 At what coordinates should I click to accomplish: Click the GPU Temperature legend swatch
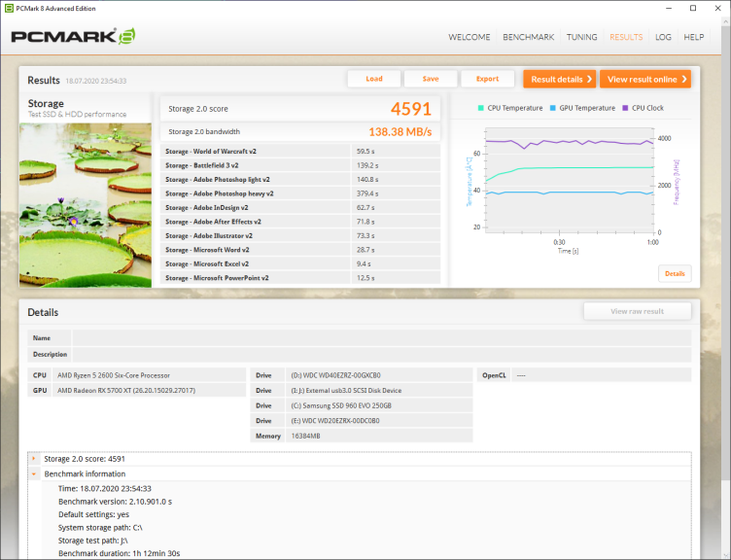[x=552, y=108]
